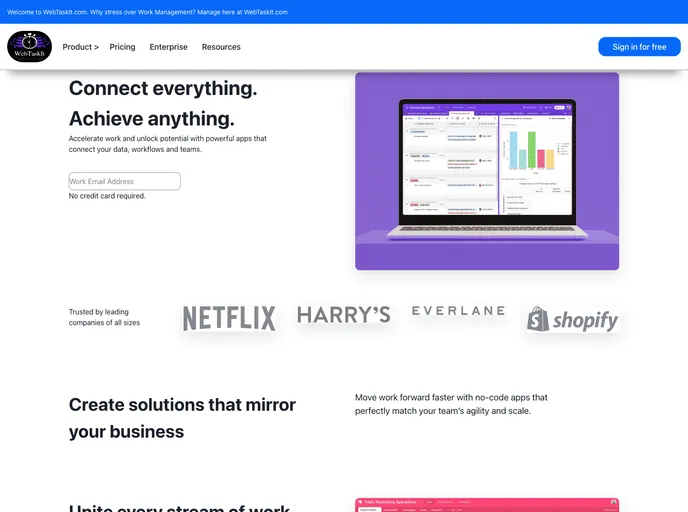Click 'Create solutions that mirror your business' heading

tap(182, 418)
